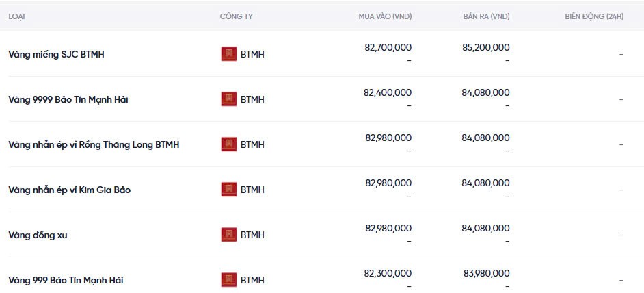Select Vàng nhẫn ép vỉ Kim Gia Bảo
The width and height of the screenshot is (644, 293).
point(69,190)
